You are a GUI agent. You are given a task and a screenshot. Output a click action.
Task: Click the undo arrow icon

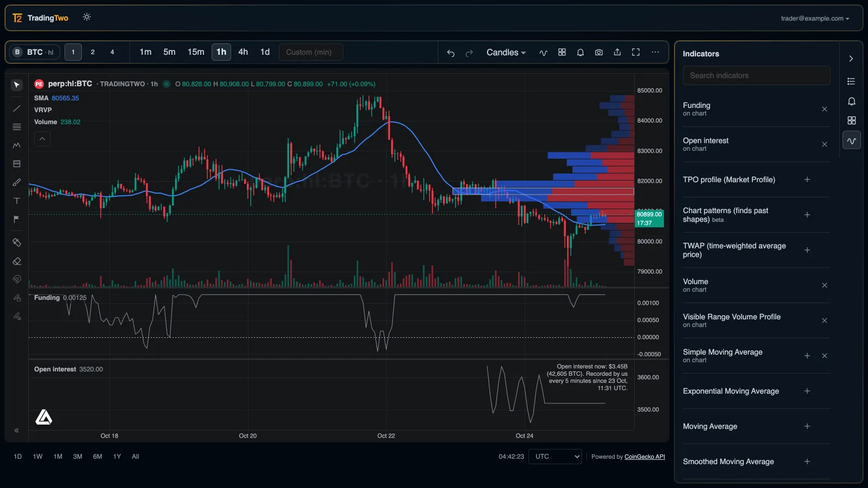tap(451, 53)
